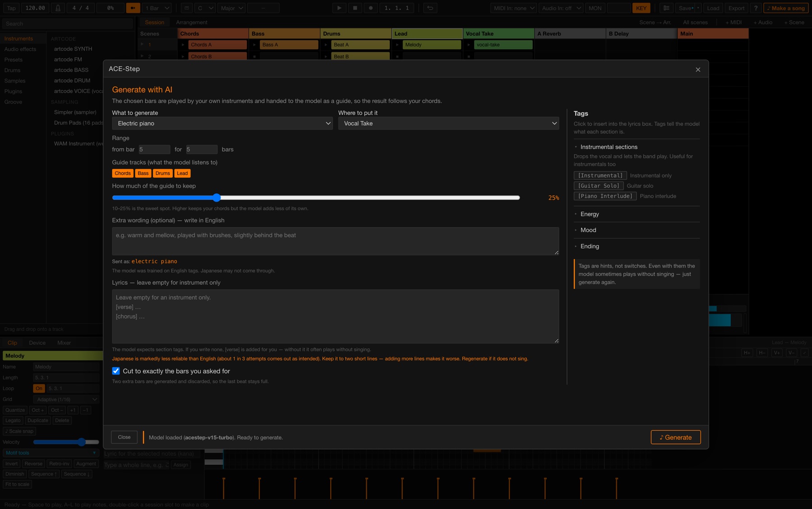Image resolution: width=812 pixels, height=509 pixels.
Task: Open the Device tab in the bottom panel
Action: (37, 343)
